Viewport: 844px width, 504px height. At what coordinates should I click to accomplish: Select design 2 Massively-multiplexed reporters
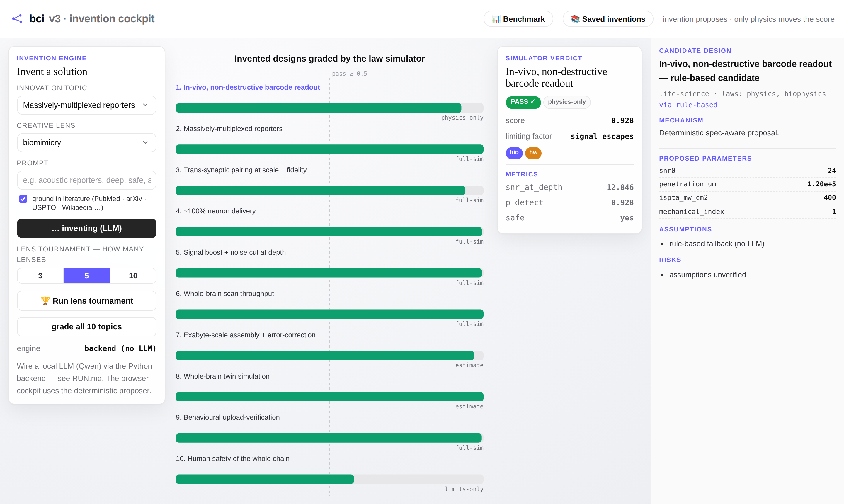[x=229, y=129]
